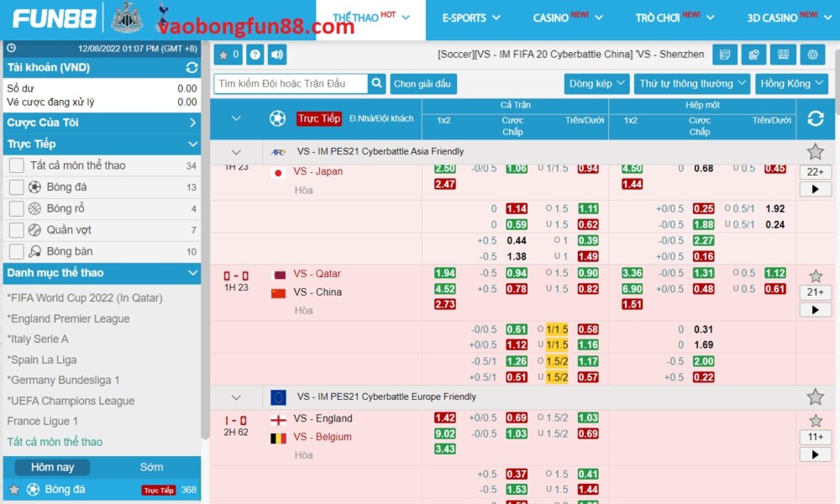840x504 pixels.
Task: Play live stream for England vs Belgium
Action: [x=815, y=454]
